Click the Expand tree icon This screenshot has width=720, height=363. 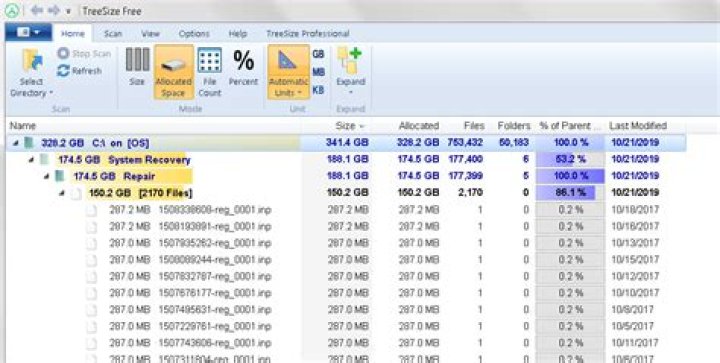(351, 60)
